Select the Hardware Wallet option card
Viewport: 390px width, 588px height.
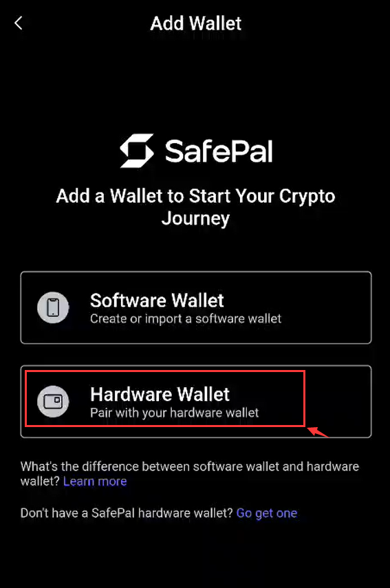point(196,401)
